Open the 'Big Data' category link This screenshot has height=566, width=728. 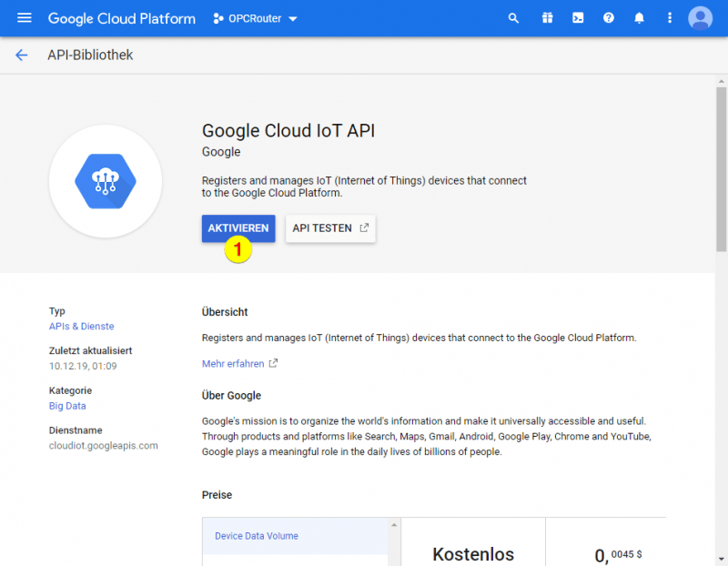coord(66,406)
